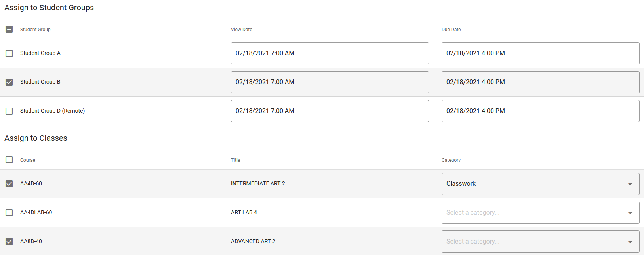This screenshot has height=255, width=644.
Task: Check the AA4DLAB-60 course checkbox
Action: [9, 213]
